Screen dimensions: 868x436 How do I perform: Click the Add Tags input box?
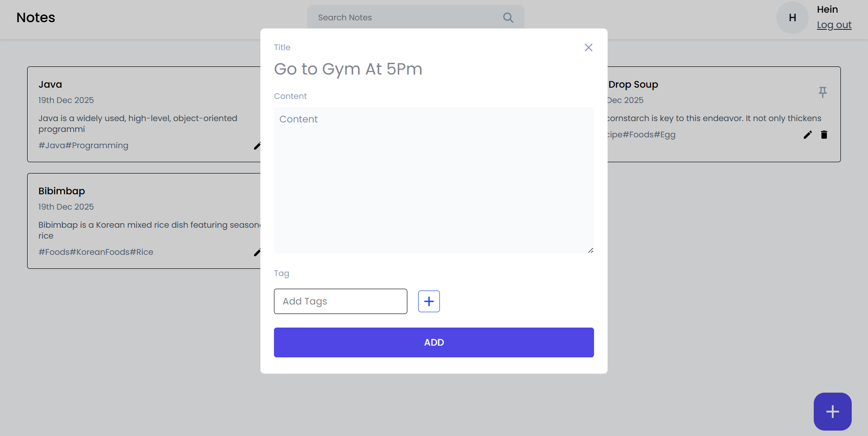click(x=340, y=301)
